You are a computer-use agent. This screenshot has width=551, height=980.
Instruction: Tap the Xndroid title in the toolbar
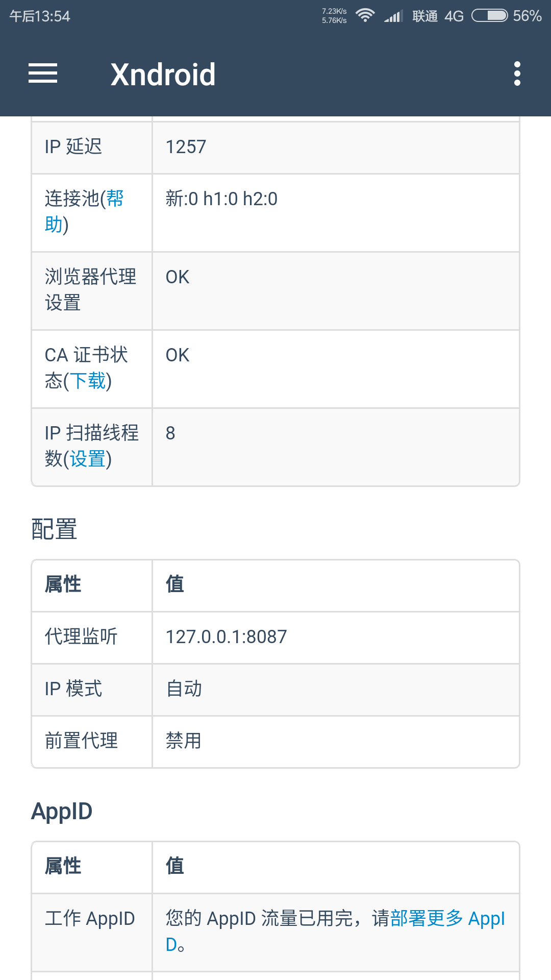[163, 73]
